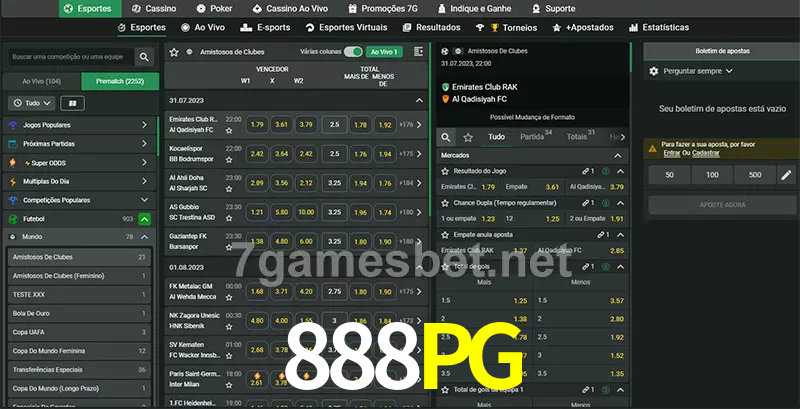This screenshot has width=800, height=409.
Task: Open E-sports sub-navigation tab
Action: coord(265,28)
